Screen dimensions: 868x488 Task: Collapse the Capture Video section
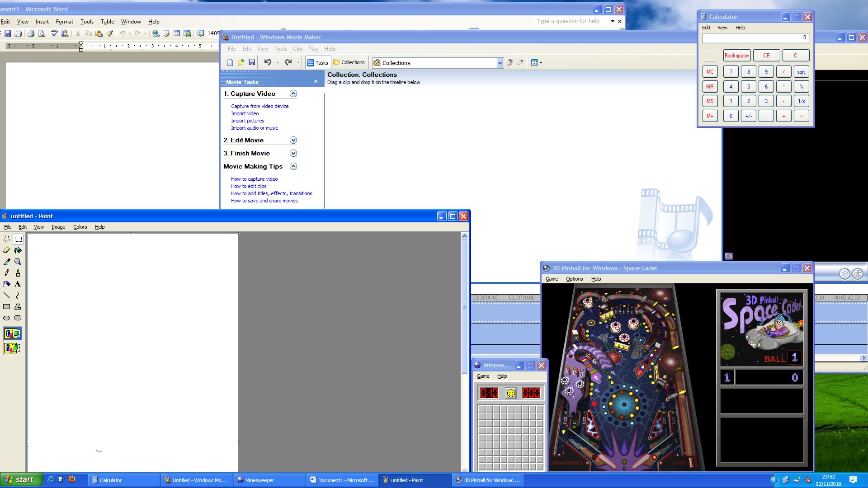tap(293, 94)
